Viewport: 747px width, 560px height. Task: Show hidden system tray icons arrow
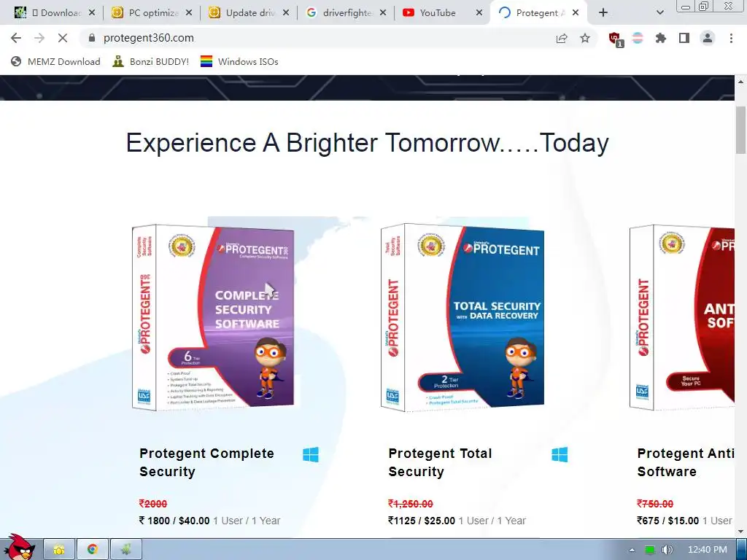(x=632, y=550)
